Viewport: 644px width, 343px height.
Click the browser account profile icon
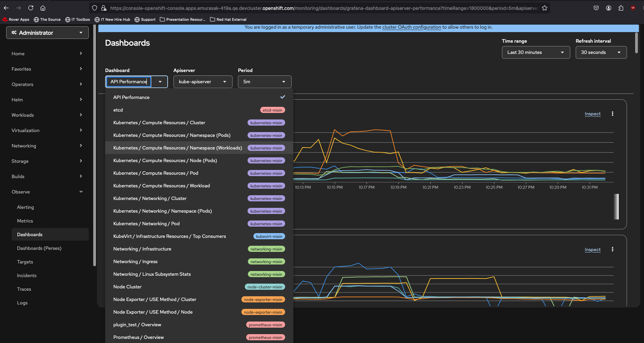click(x=608, y=8)
